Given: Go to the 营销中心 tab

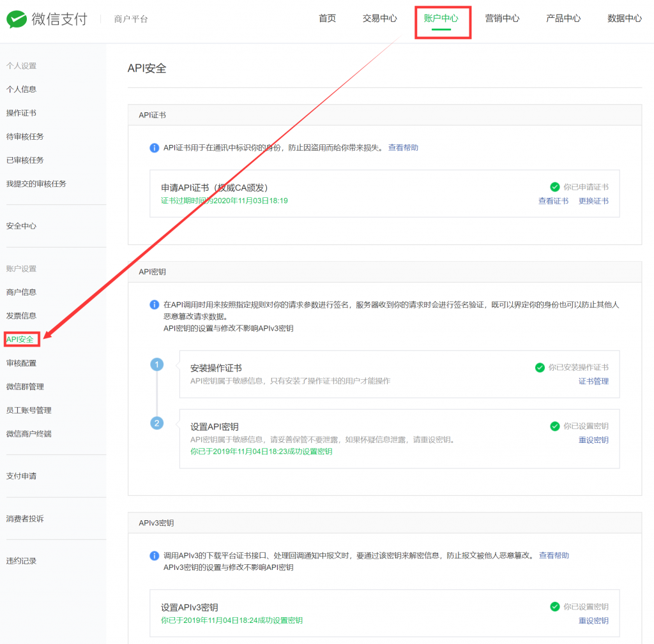Looking at the screenshot, I should point(502,19).
